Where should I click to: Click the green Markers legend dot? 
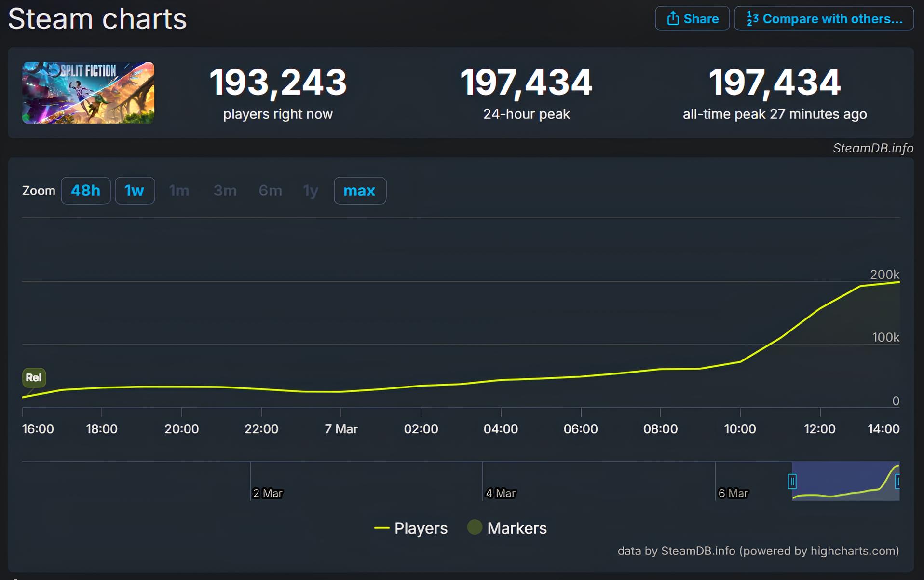pyautogui.click(x=475, y=527)
